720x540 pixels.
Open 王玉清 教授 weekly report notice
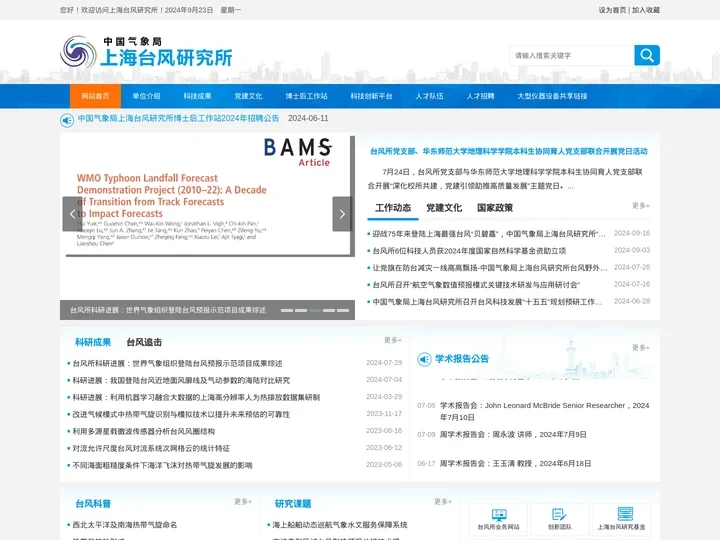click(515, 463)
